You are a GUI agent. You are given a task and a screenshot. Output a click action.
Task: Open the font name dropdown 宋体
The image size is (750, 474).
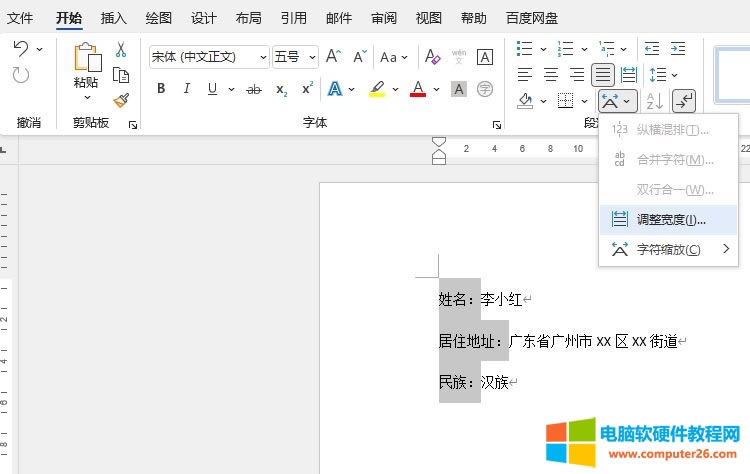coord(208,57)
